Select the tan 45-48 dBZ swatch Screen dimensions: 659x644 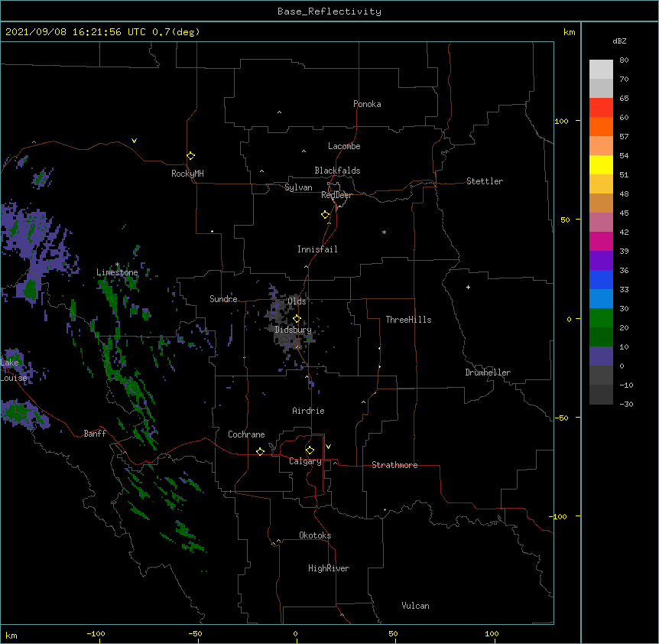tap(601, 203)
